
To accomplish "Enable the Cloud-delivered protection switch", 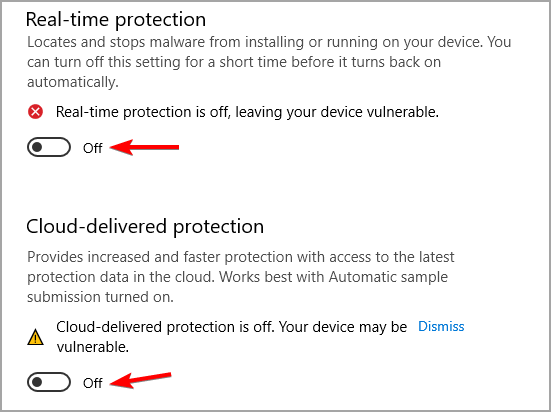I will tap(49, 382).
